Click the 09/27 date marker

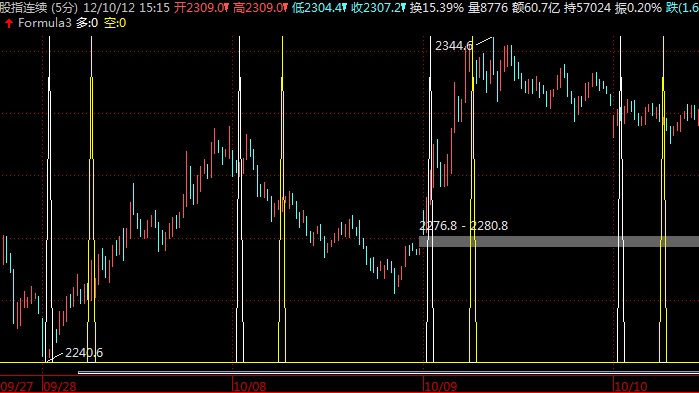tap(16, 386)
